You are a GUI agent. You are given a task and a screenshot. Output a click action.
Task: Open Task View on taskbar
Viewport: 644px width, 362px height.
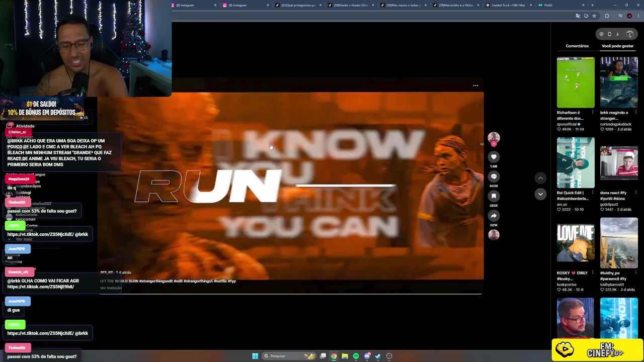coord(323,356)
